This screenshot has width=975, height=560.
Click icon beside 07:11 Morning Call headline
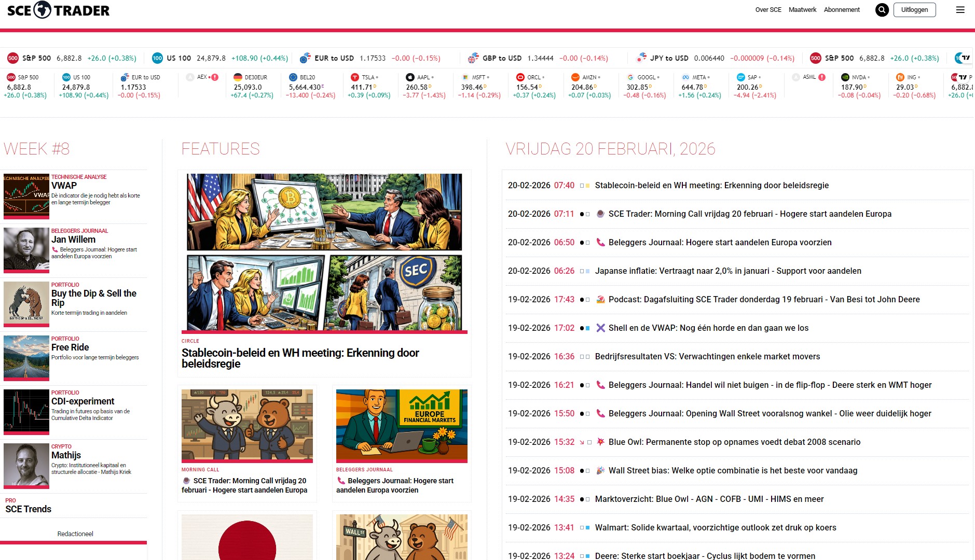click(x=600, y=214)
